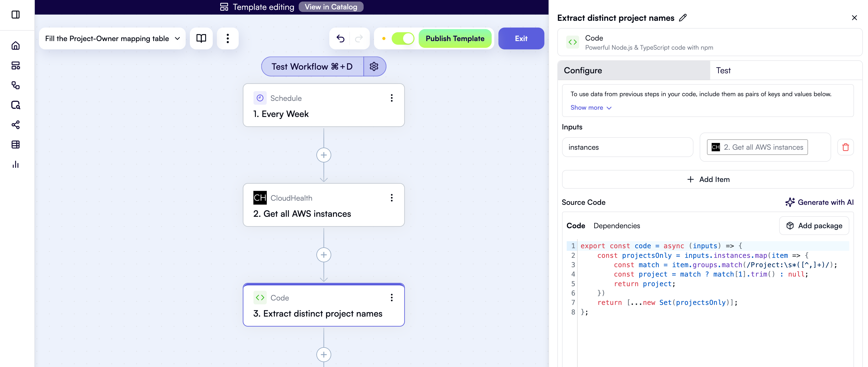Open options menu on CloudHealth step
This screenshot has width=868, height=367.
[x=392, y=198]
